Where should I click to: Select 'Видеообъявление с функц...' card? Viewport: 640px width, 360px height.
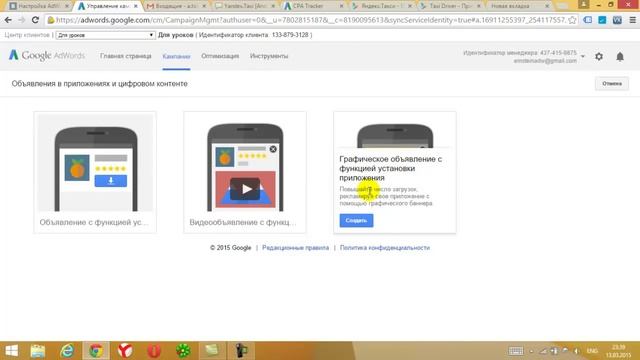click(x=245, y=172)
